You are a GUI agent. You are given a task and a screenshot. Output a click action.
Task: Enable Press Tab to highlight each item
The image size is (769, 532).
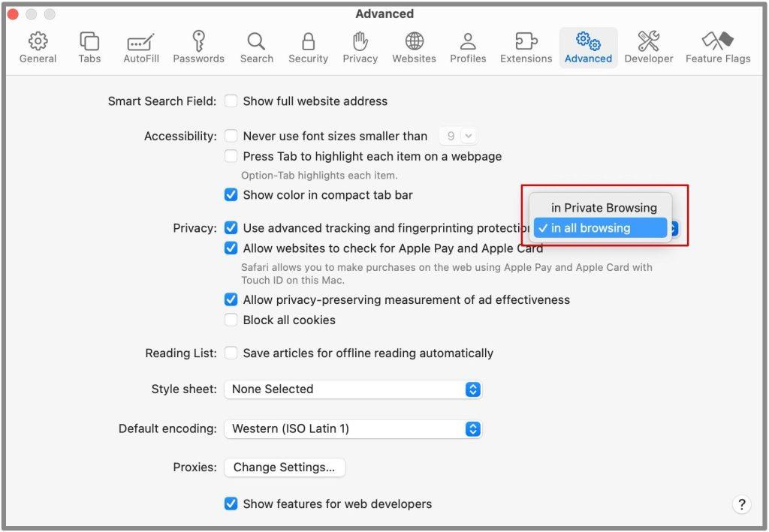[x=231, y=156]
